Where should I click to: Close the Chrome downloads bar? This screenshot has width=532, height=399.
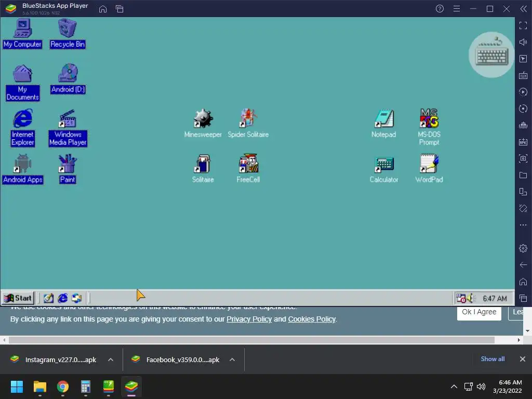click(x=523, y=359)
